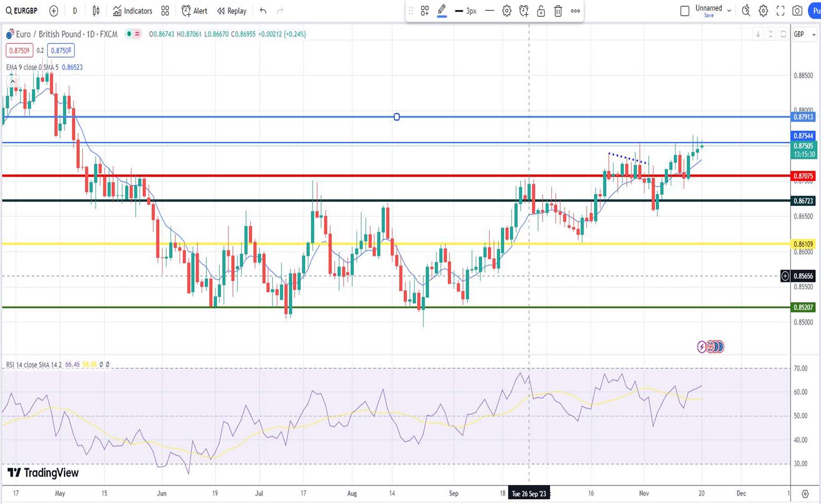The width and height of the screenshot is (821, 504).
Task: Start bar Replay mode
Action: pyautogui.click(x=232, y=11)
